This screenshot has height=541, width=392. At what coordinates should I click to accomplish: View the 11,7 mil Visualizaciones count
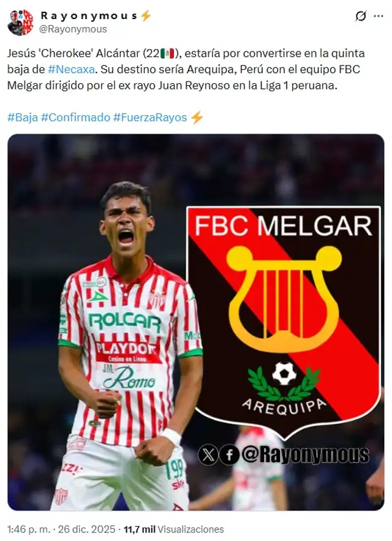[x=173, y=529]
